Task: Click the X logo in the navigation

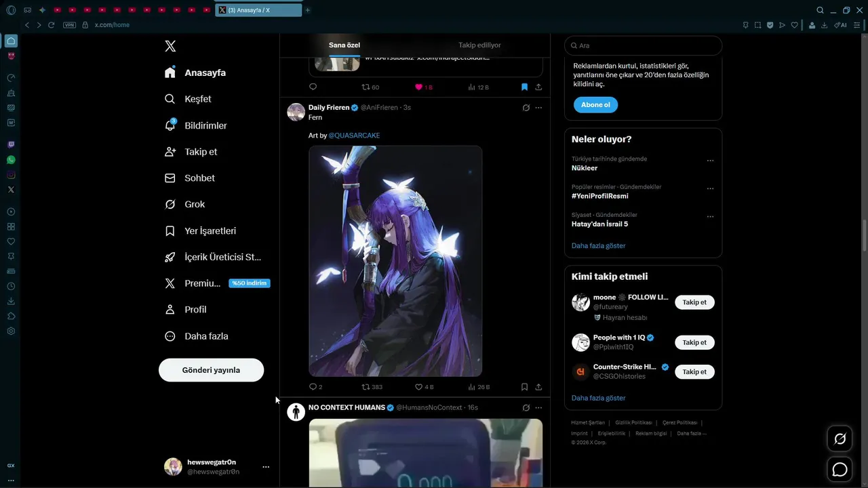Action: [x=170, y=46]
